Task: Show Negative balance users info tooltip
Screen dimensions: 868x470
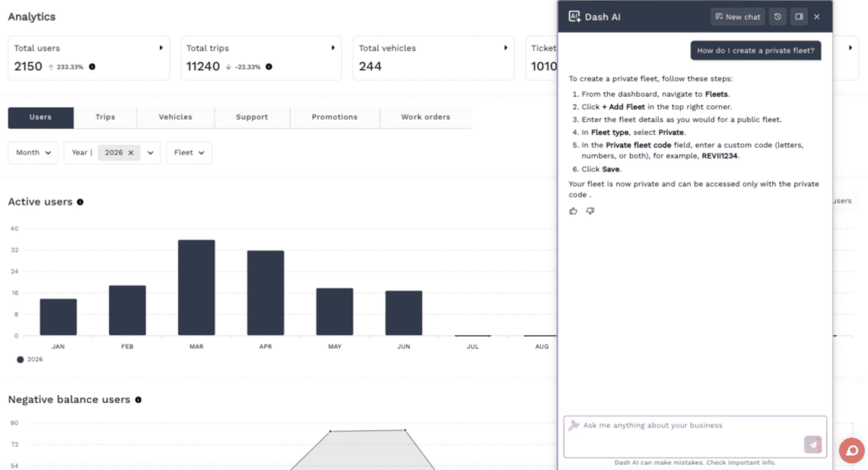Action: coord(138,400)
